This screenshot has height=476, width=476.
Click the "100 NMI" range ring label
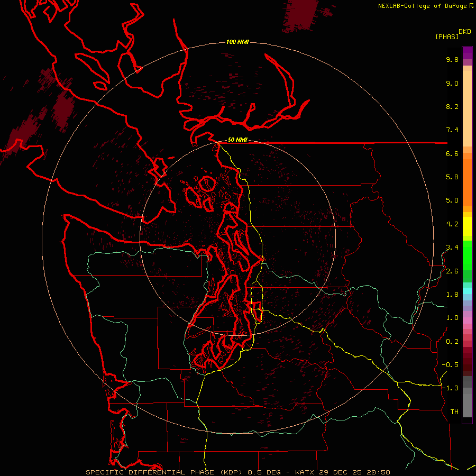tap(237, 42)
